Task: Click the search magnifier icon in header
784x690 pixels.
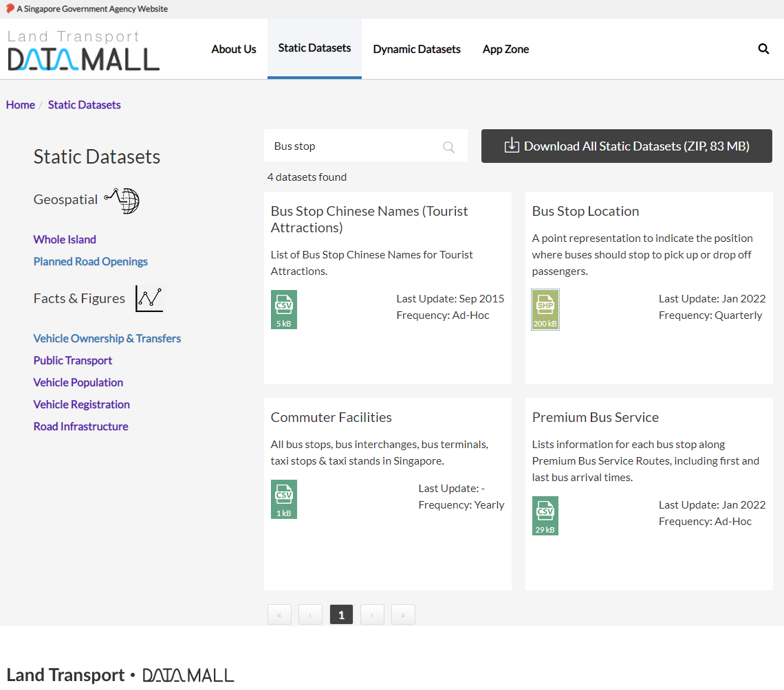Action: 763,49
